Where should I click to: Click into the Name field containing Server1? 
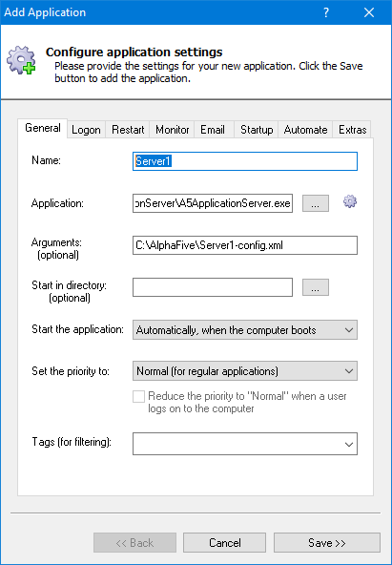(245, 161)
